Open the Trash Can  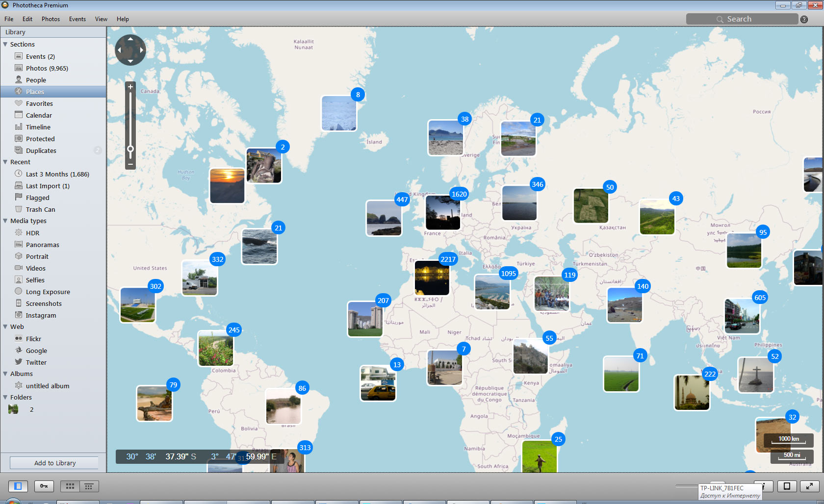click(53, 209)
